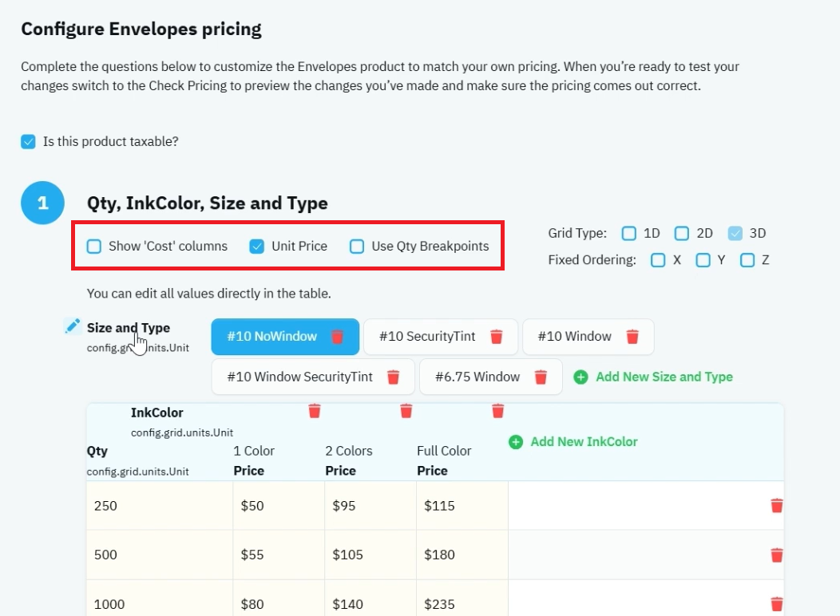The height and width of the screenshot is (616, 840).
Task: Click the 'Size and Type' label
Action: click(129, 327)
